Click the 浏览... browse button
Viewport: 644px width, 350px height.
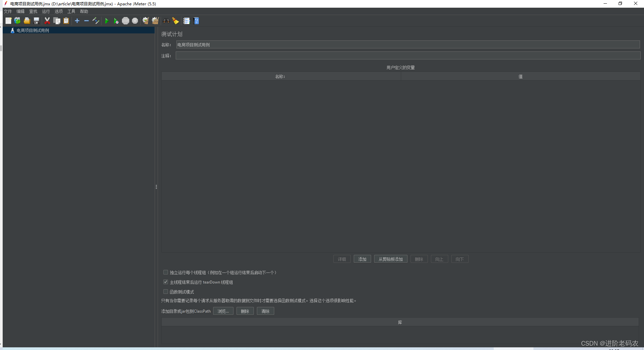[x=223, y=311]
